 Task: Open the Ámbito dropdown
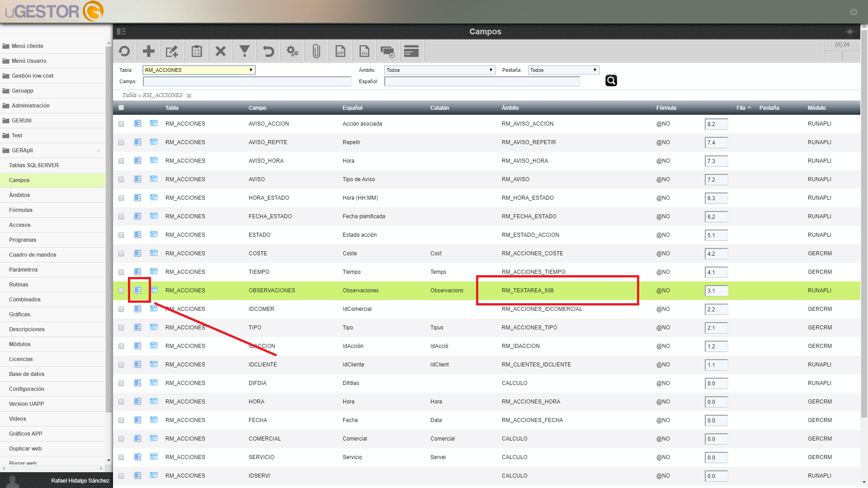[439, 70]
